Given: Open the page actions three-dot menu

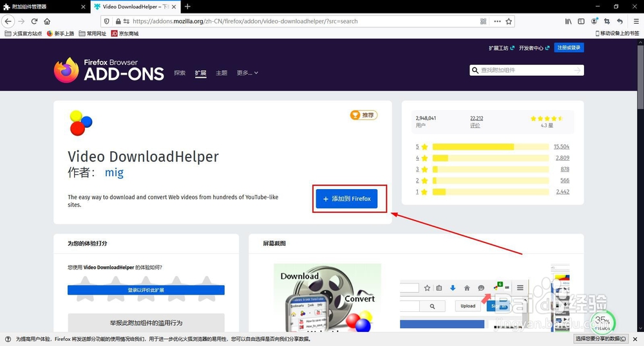Looking at the screenshot, I should (497, 21).
